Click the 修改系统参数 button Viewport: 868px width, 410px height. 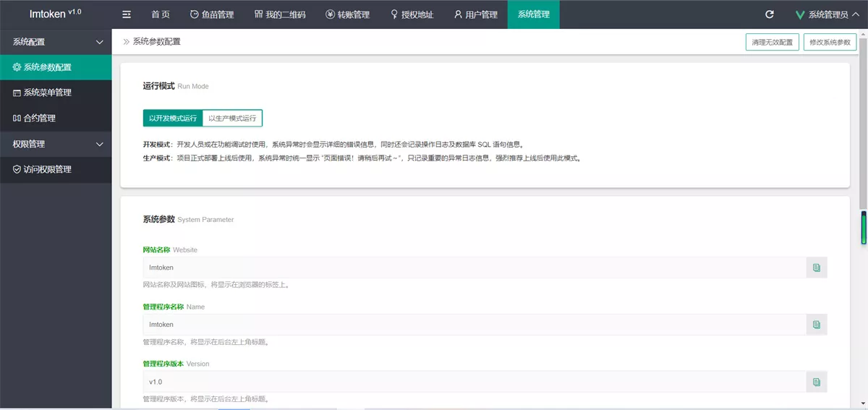pos(830,42)
